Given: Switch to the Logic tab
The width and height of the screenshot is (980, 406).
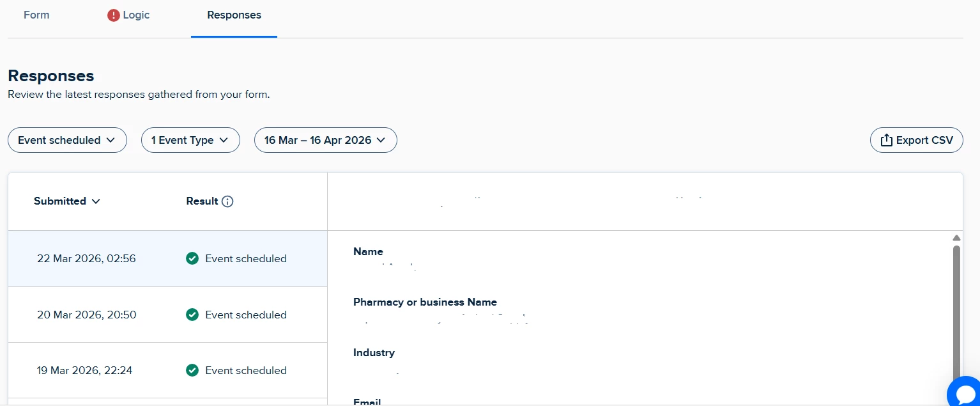Looking at the screenshot, I should click(x=128, y=15).
